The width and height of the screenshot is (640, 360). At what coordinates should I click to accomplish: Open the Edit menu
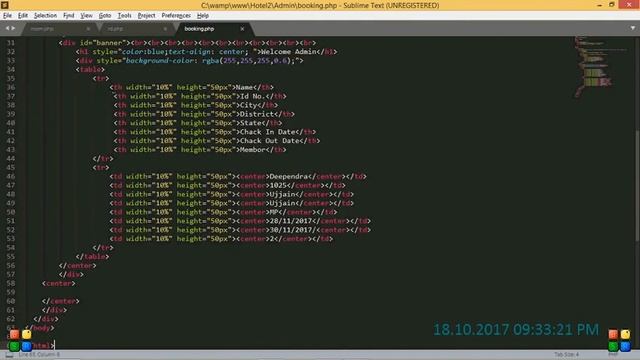click(23, 16)
